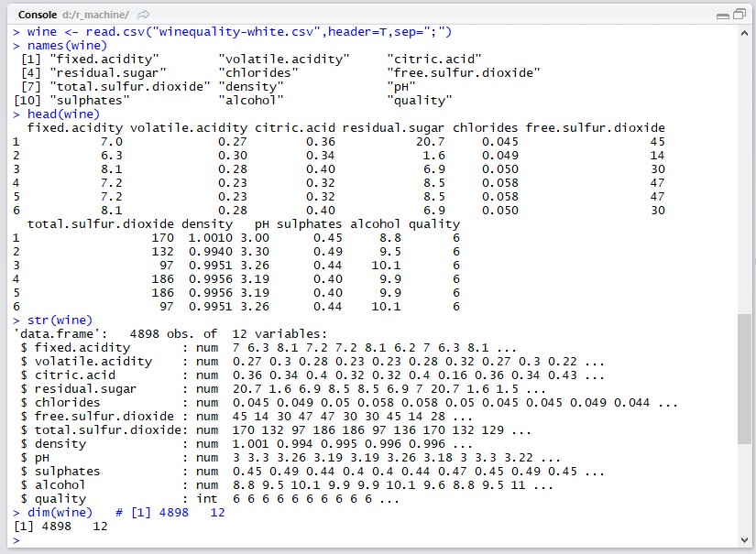Maximize the Console pane
The image size is (756, 554).
(x=740, y=15)
